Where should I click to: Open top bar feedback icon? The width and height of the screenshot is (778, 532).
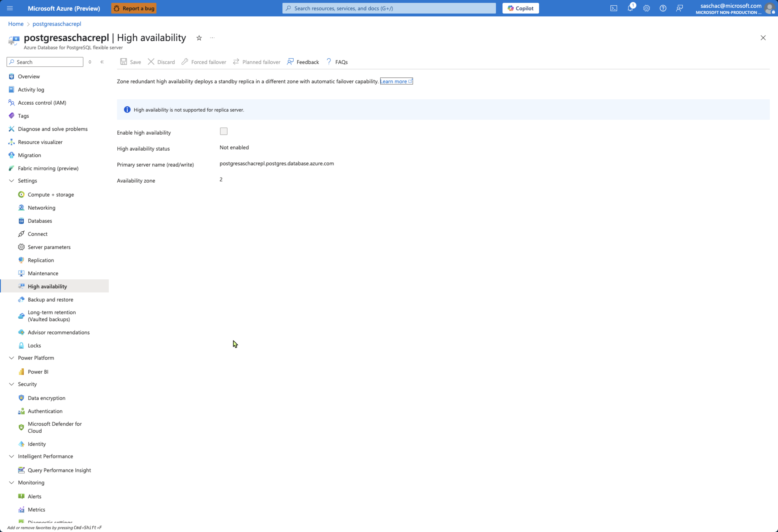pos(679,8)
